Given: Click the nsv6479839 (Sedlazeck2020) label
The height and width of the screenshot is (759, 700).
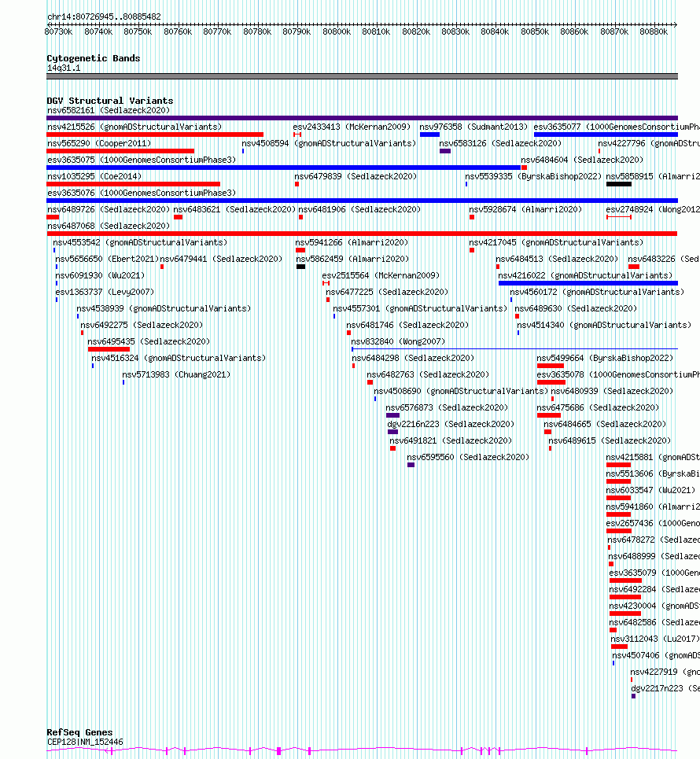Looking at the screenshot, I should point(356,176).
